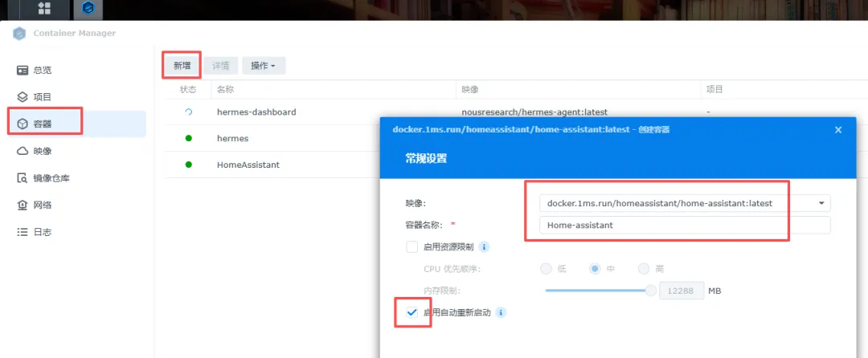Click the green status dot of HomeAssistant
This screenshot has height=358, width=868.
[189, 165]
